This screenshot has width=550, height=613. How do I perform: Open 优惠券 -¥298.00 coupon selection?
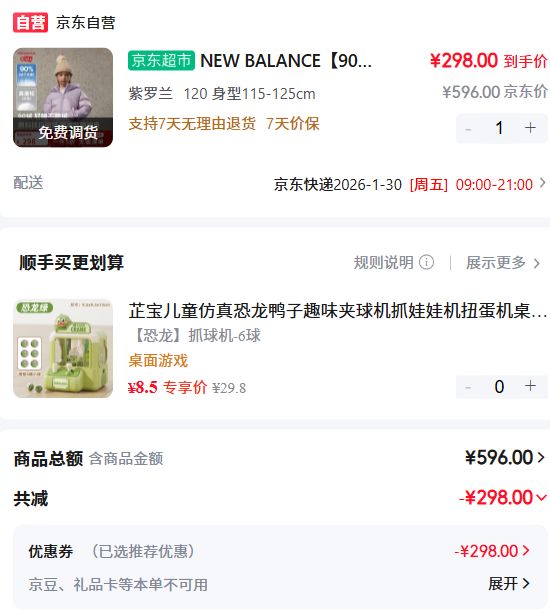click(x=492, y=551)
